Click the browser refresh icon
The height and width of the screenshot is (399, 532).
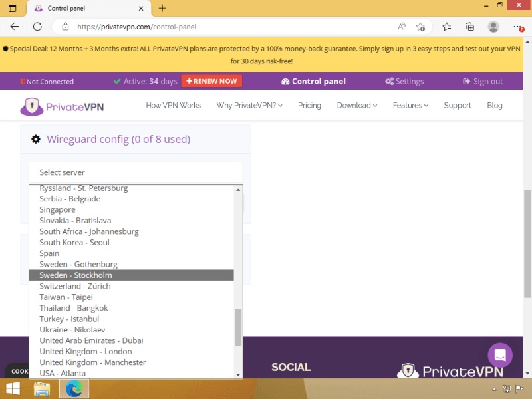(37, 27)
